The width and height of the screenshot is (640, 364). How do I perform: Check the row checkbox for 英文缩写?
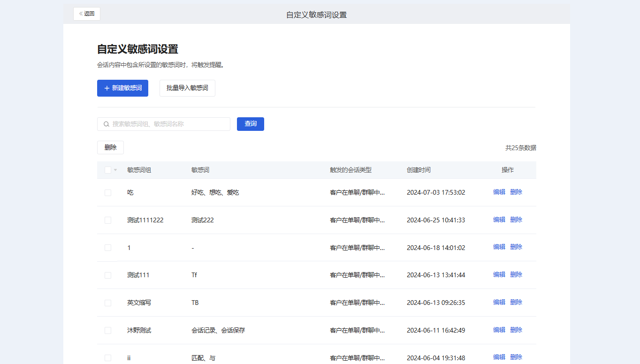pyautogui.click(x=108, y=303)
